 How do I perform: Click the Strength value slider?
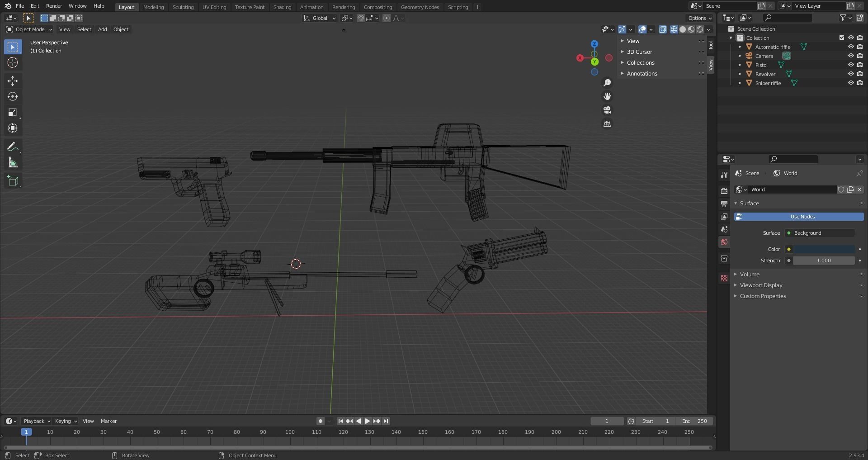tap(824, 261)
